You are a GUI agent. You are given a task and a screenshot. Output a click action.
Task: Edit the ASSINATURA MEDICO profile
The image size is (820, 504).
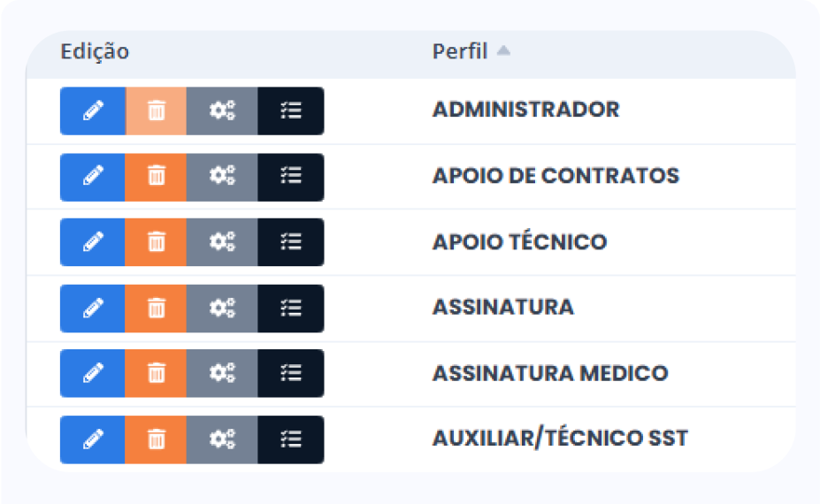[x=93, y=373]
